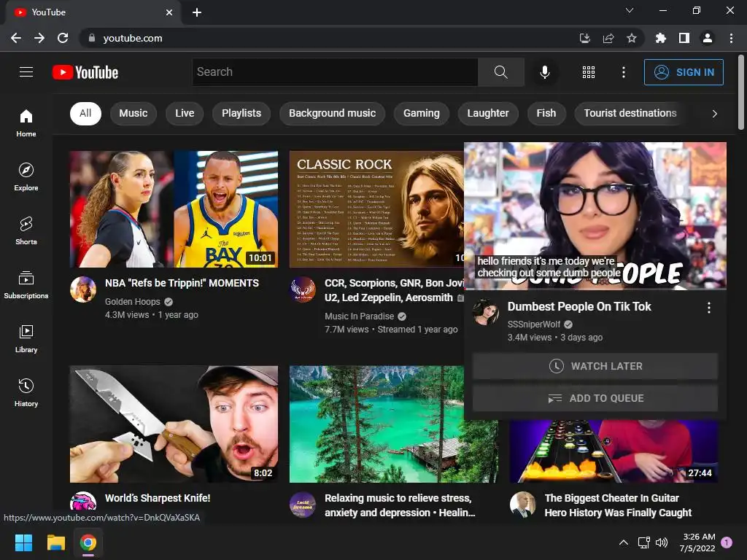Open History in sidebar
The width and height of the screenshot is (747, 560).
point(26,393)
